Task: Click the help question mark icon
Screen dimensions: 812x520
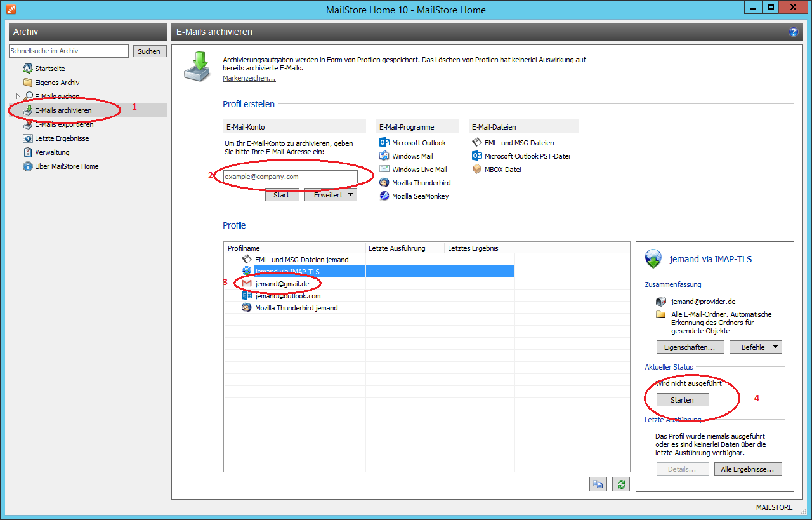Action: point(793,32)
